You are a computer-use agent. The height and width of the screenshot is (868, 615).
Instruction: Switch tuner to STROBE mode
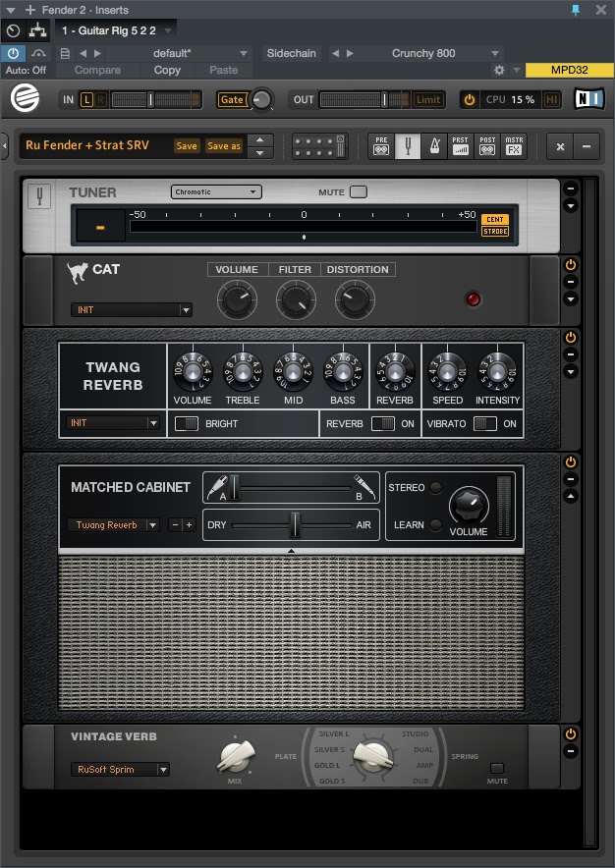pyautogui.click(x=495, y=231)
